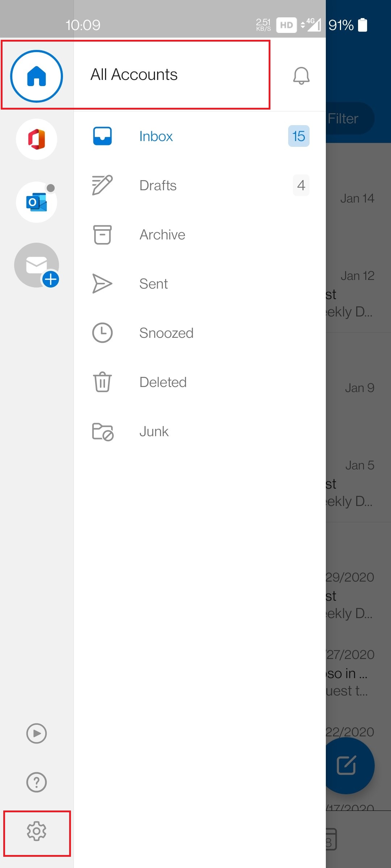Open the calendar tab icon at bottom right
This screenshot has width=391, height=868.
tap(331, 839)
